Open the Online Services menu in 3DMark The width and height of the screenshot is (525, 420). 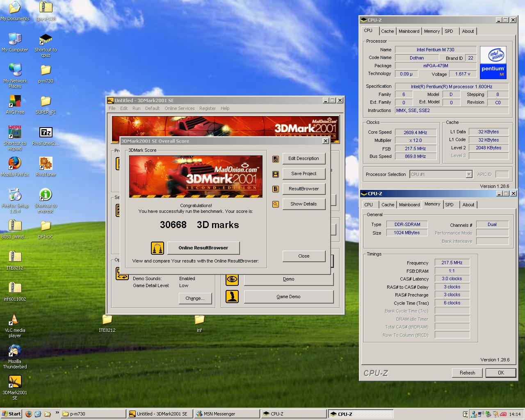(180, 108)
